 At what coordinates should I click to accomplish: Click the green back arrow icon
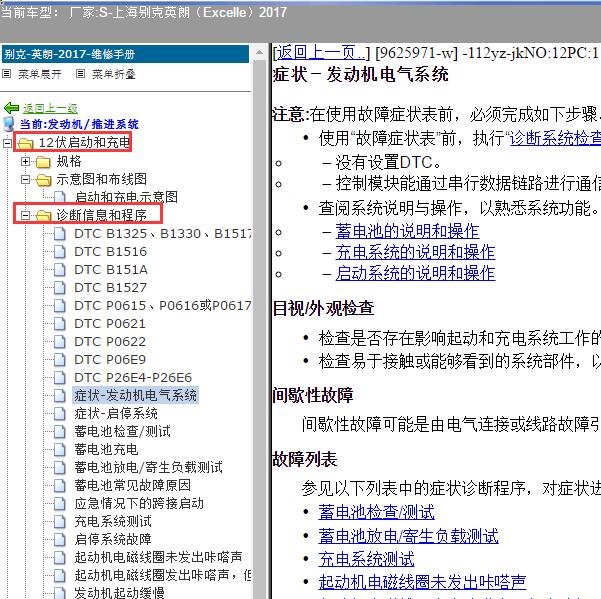[x=11, y=108]
